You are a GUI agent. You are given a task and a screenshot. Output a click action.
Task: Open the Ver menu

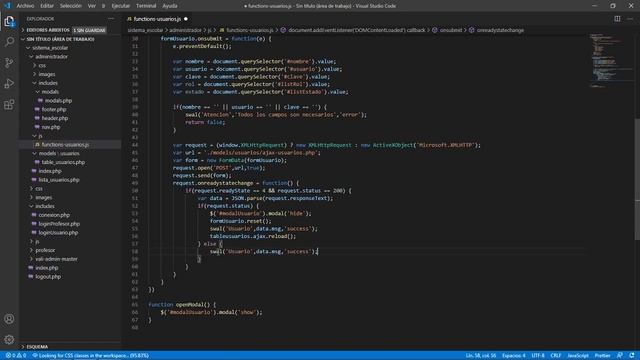pos(92,6)
